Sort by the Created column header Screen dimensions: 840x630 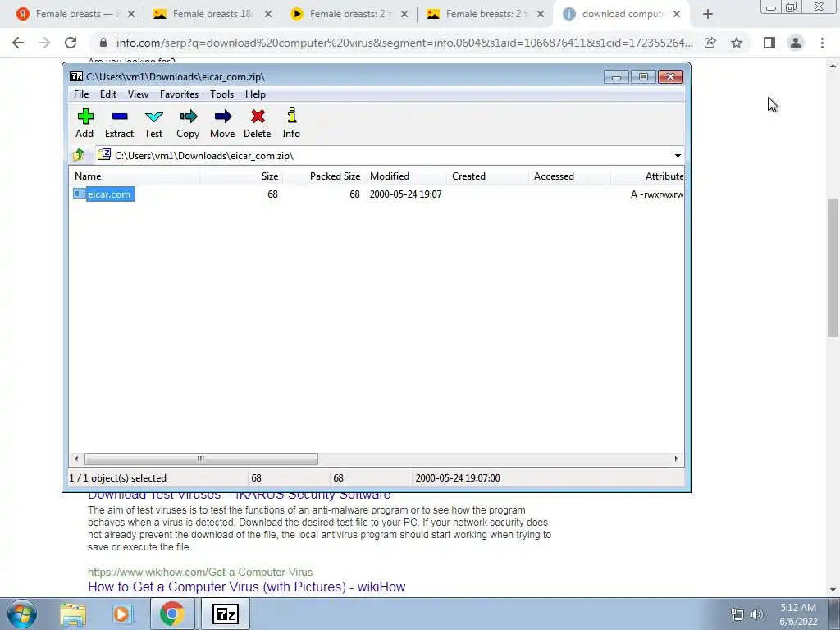click(488, 176)
